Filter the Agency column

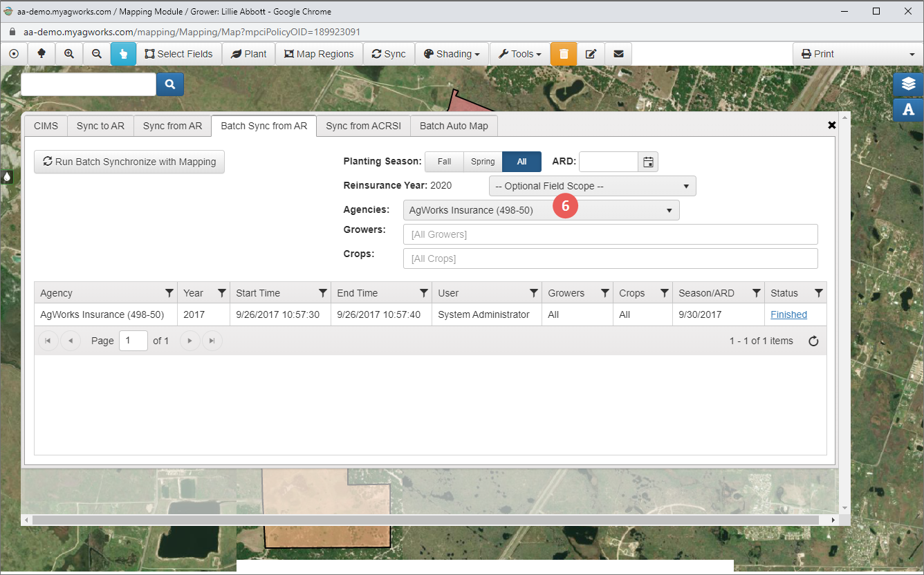[169, 293]
